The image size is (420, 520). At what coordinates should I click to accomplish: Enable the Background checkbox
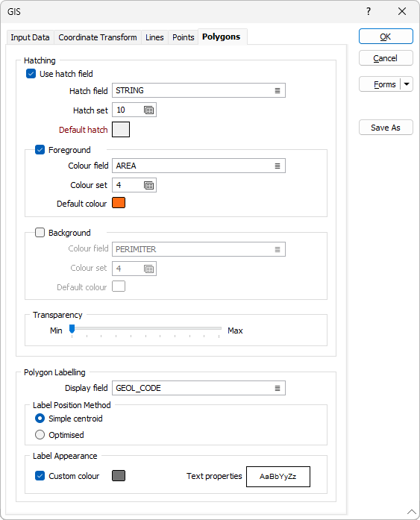click(40, 233)
